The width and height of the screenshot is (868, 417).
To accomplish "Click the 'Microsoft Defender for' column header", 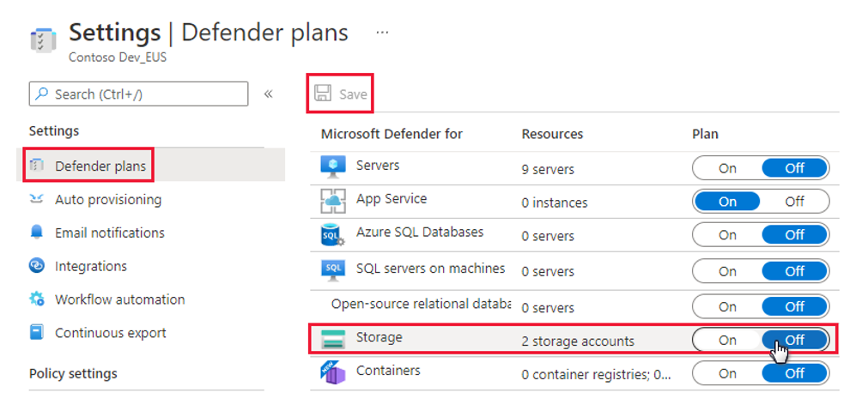I will [392, 134].
